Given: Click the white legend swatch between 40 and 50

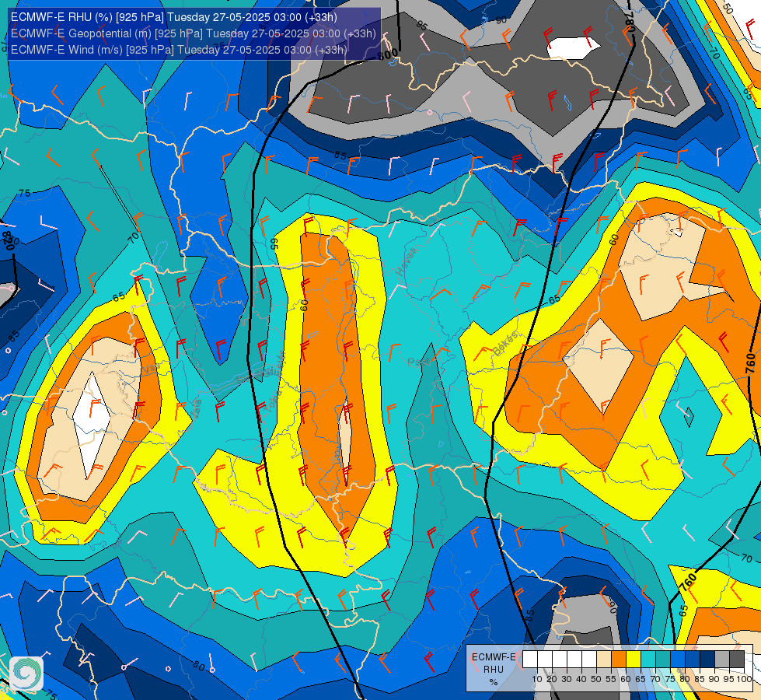Looking at the screenshot, I should click(x=589, y=660).
